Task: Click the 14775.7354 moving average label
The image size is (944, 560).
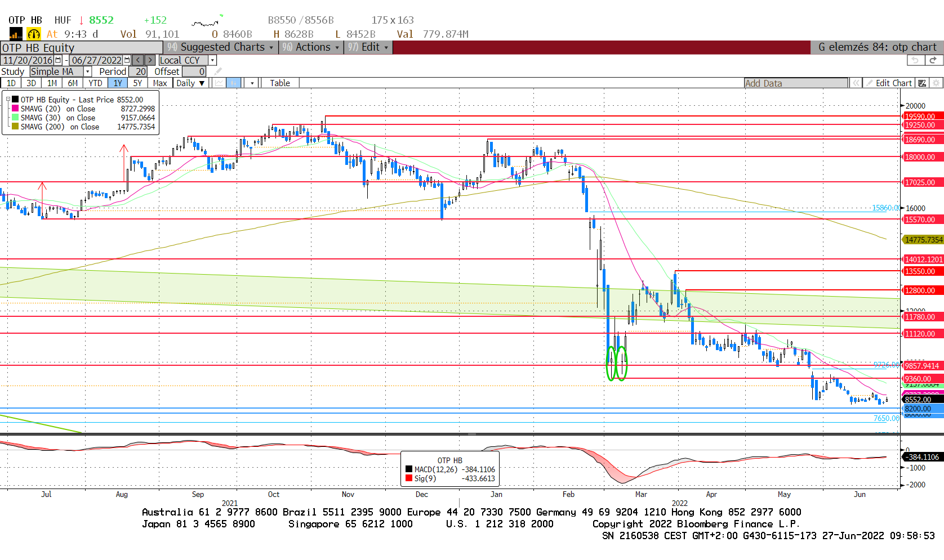Action: click(x=923, y=240)
